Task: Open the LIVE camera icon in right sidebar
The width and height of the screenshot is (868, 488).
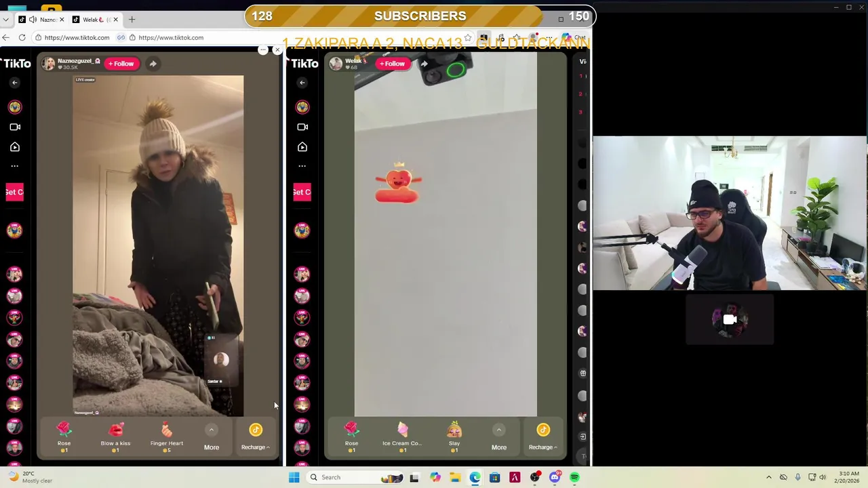Action: [x=302, y=127]
